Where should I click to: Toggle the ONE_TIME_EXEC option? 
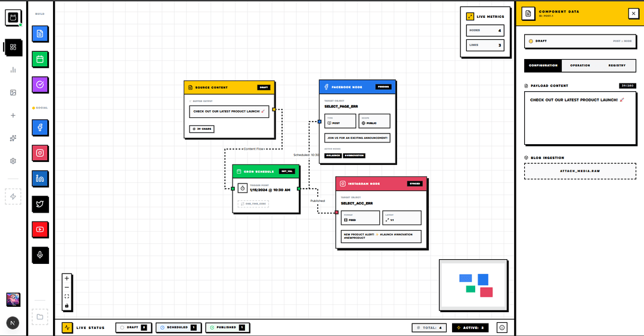point(253,204)
